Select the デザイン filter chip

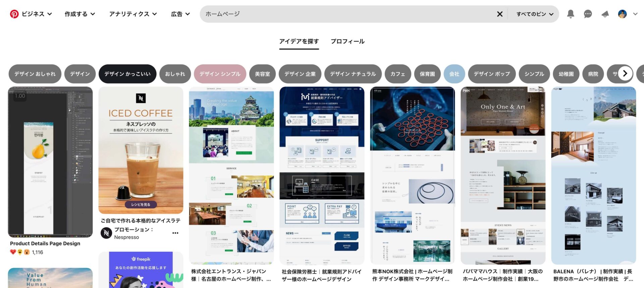tap(80, 74)
